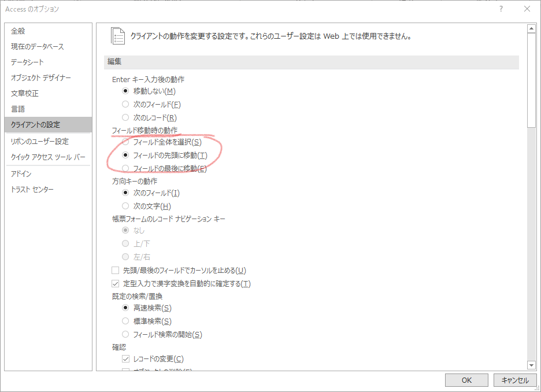Choose フィールド全体を選択 radio option
Image resolution: width=541 pixels, height=392 pixels.
[125, 142]
